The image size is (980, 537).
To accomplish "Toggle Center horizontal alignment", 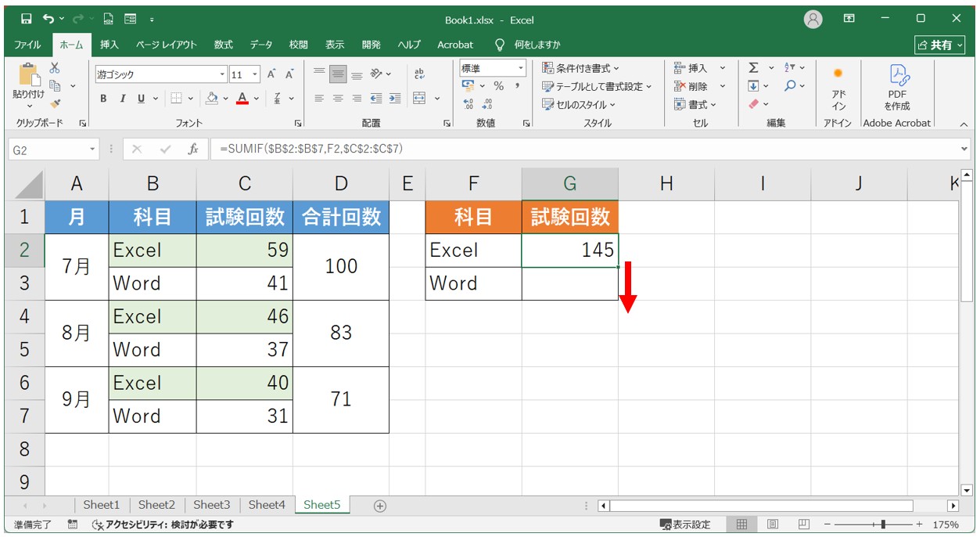I will click(x=338, y=99).
